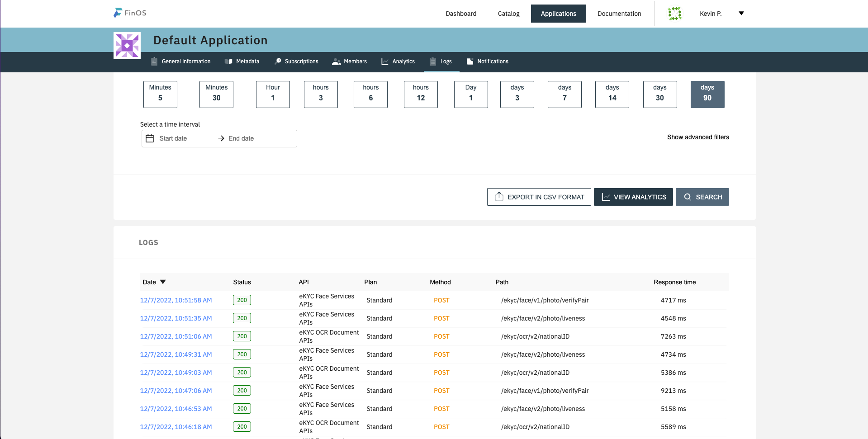Click the General information clipboard icon
The height and width of the screenshot is (439, 868).
click(154, 61)
